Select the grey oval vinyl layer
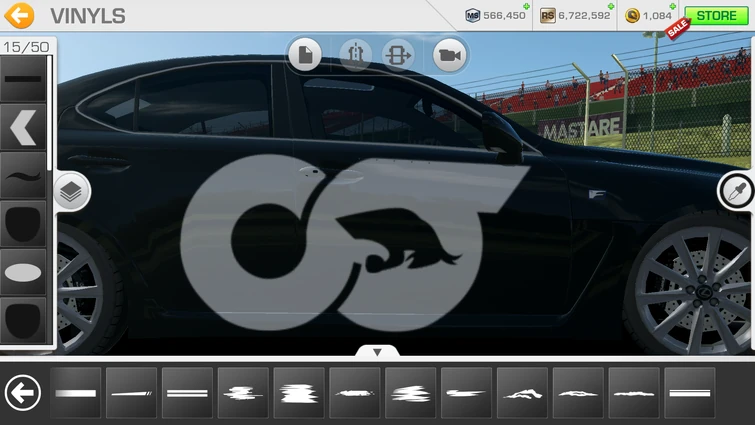Screen dimensions: 755x425 point(23,272)
